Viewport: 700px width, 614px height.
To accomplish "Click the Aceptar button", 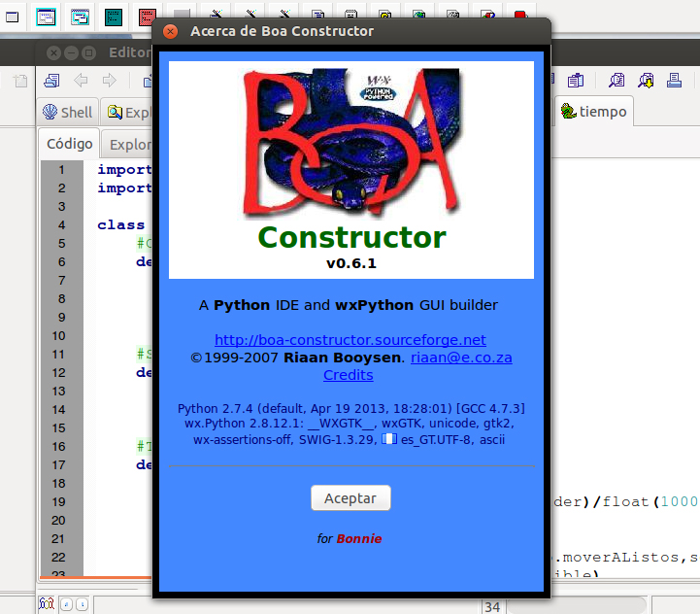I will pos(350,497).
